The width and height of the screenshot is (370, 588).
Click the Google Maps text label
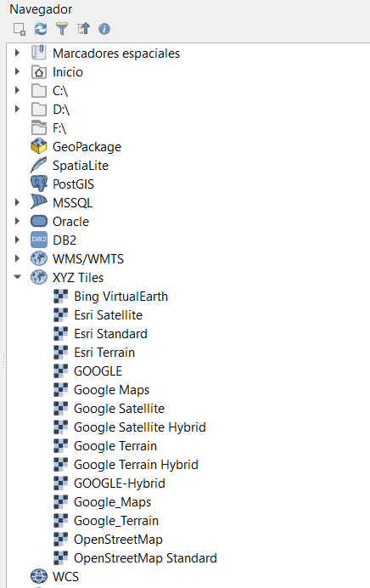click(x=112, y=390)
